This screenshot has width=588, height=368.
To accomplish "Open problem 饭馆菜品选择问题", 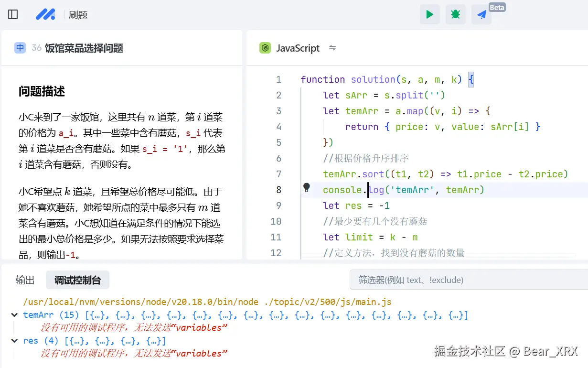I will point(84,48).
